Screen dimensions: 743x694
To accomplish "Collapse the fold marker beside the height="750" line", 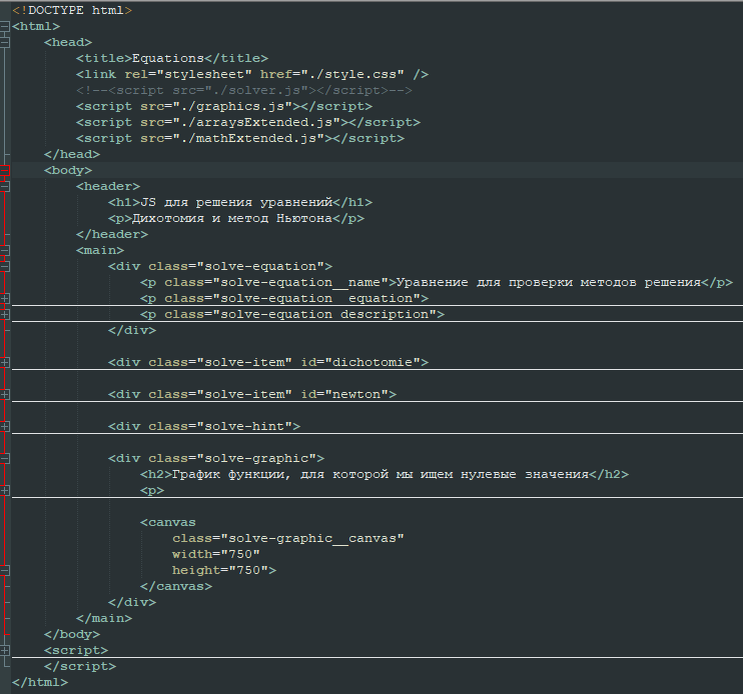I will coord(4,570).
